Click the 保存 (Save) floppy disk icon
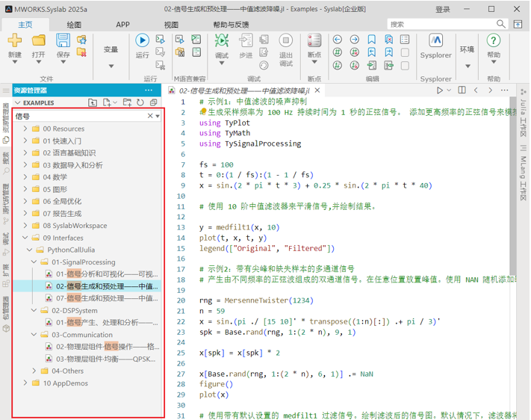Viewport: 531px width, 420px height. click(63, 40)
